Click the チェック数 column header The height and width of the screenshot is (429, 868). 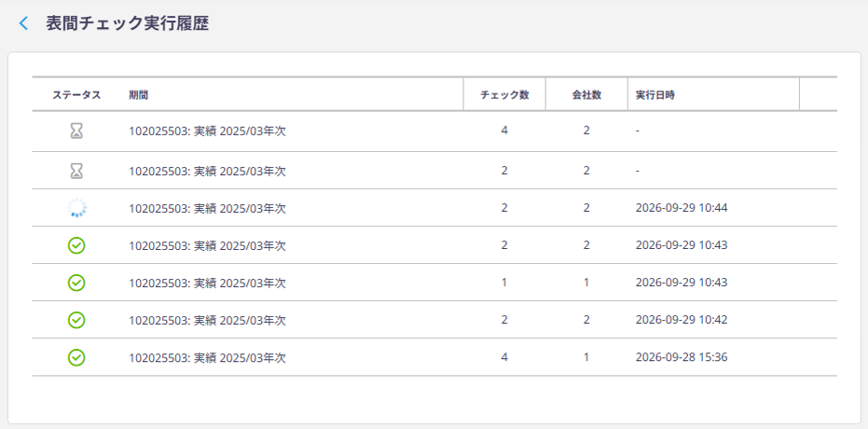coord(504,94)
